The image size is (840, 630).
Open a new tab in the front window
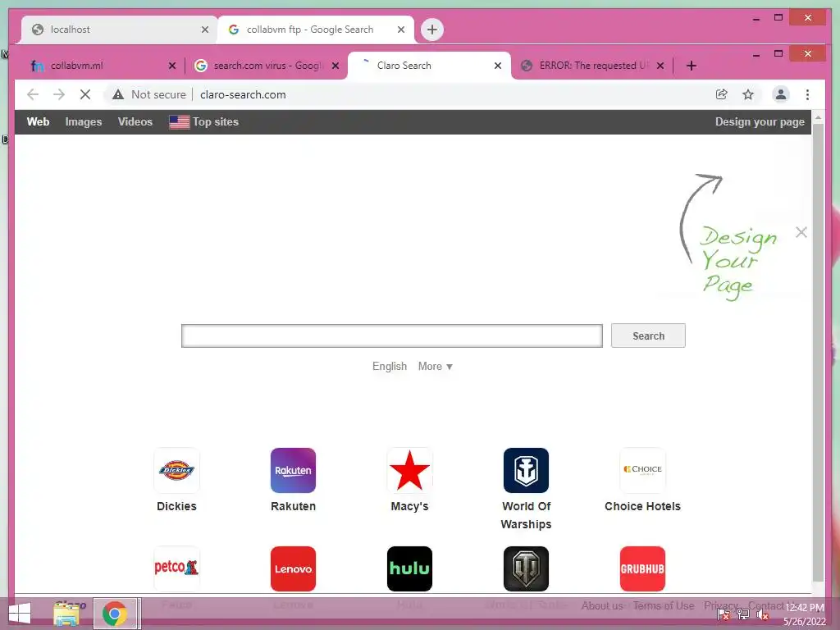tap(691, 66)
